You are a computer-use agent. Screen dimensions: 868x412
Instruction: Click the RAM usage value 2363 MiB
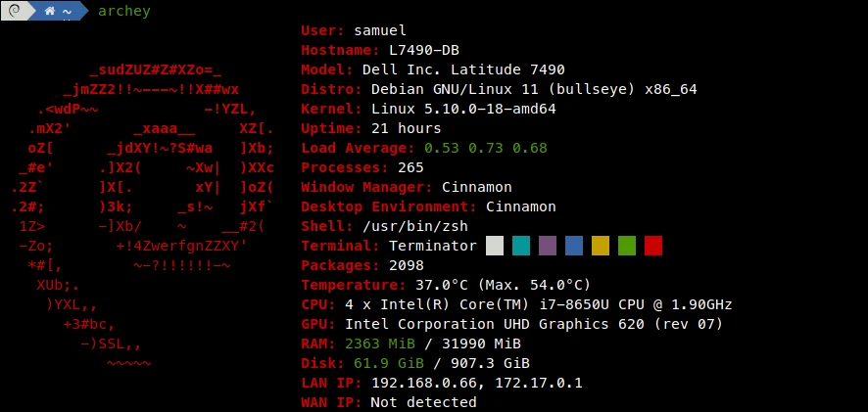(380, 343)
